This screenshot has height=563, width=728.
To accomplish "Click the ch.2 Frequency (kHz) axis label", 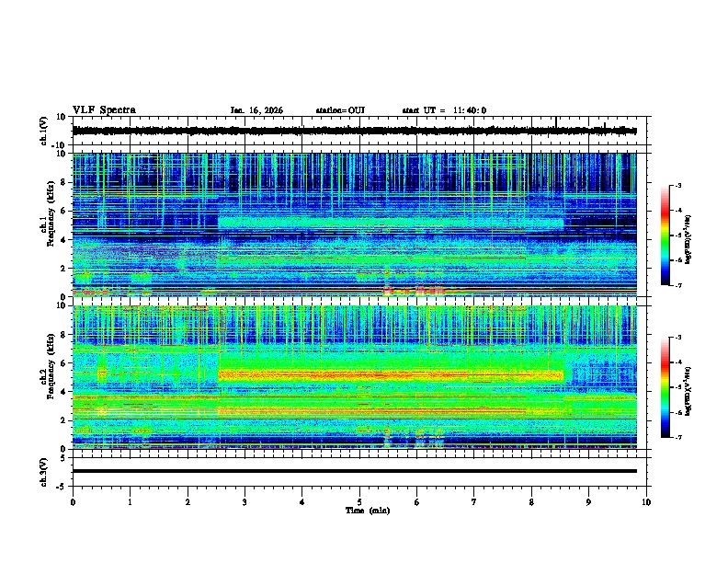I will click(48, 366).
